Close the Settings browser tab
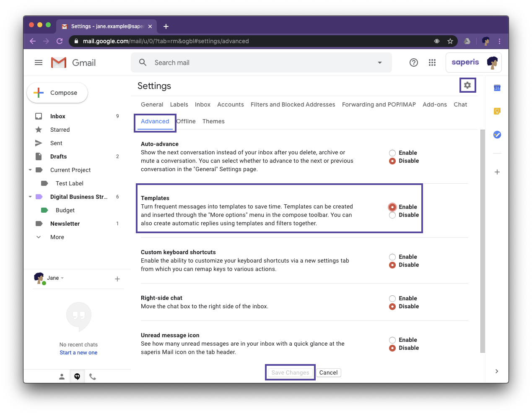 click(x=150, y=26)
